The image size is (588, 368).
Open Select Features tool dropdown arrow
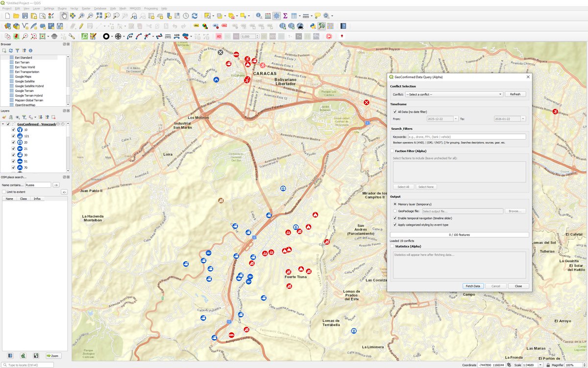[213, 16]
